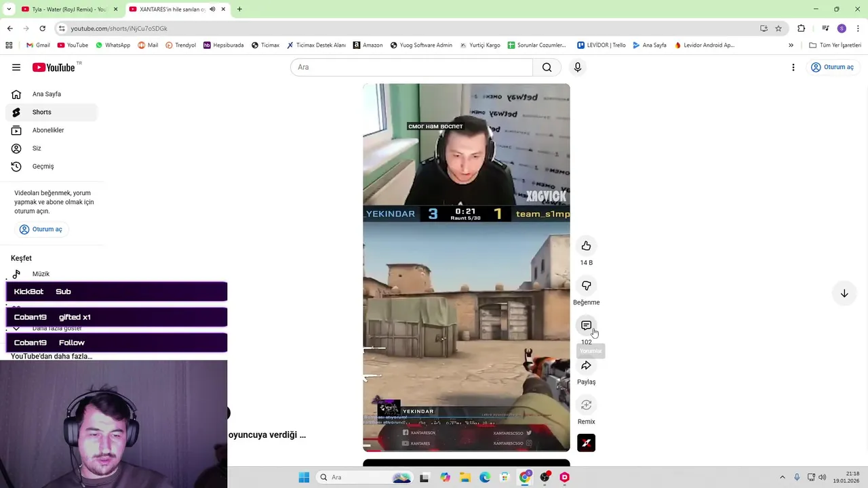Screen dimensions: 868x488
Task: Open Microsoft Store from taskbar
Action: point(505,477)
